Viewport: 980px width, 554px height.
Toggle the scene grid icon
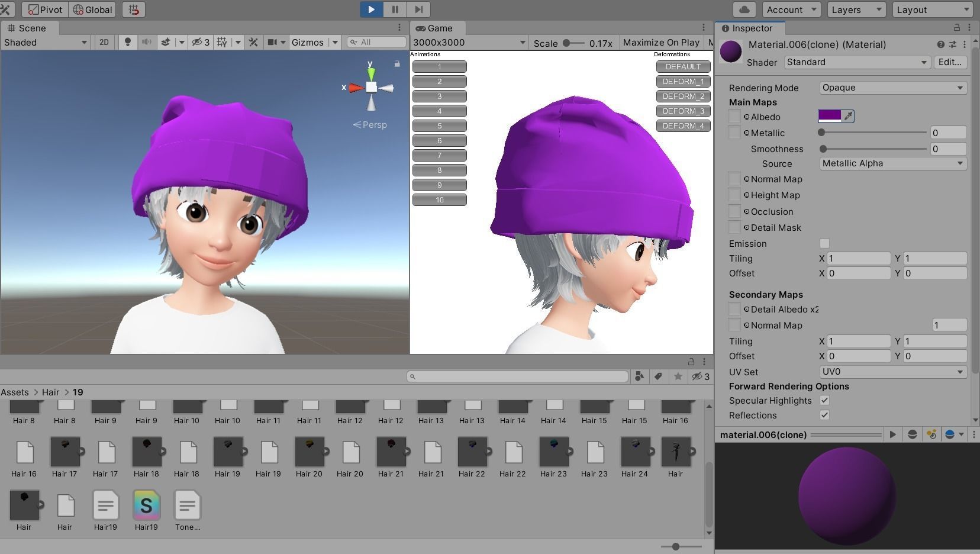(222, 42)
